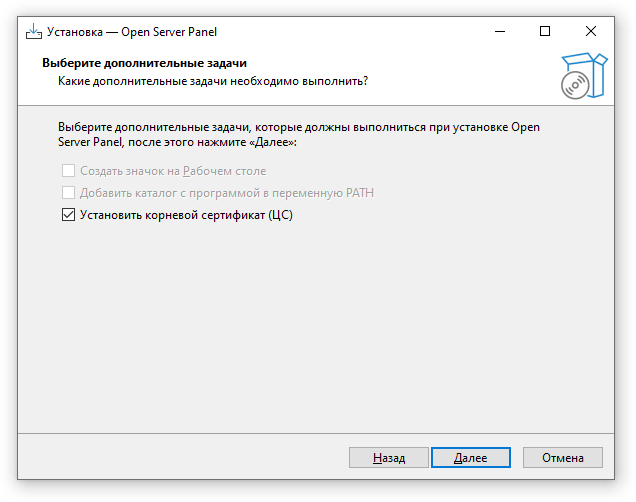Click the blue box with disc setup icon
This screenshot has width=636, height=502.
584,75
